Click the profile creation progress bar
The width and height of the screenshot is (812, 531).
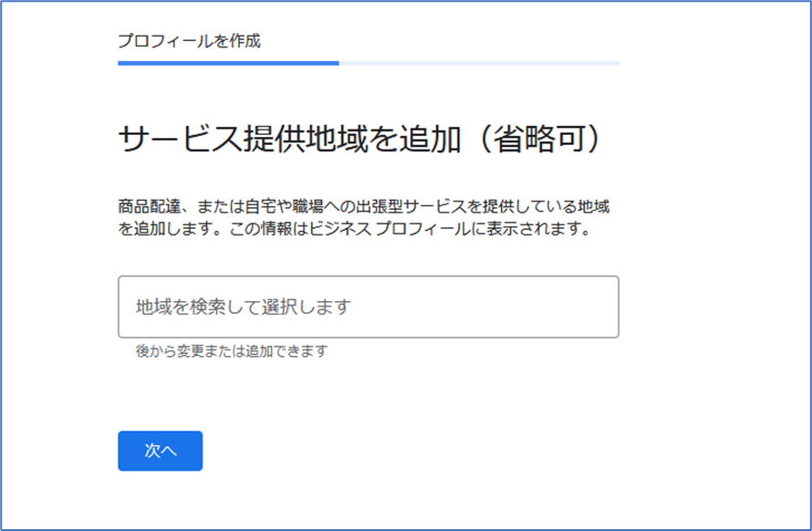click(369, 63)
